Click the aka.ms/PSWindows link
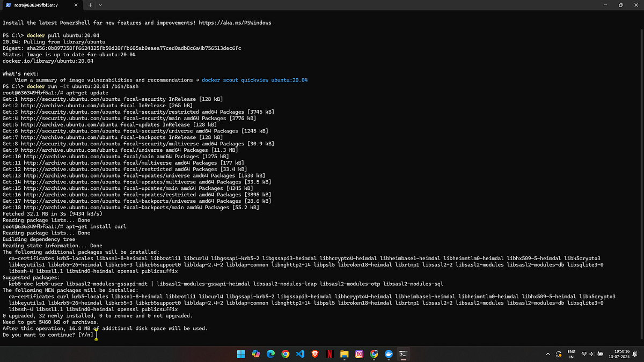This screenshot has height=362, width=644. (234, 23)
